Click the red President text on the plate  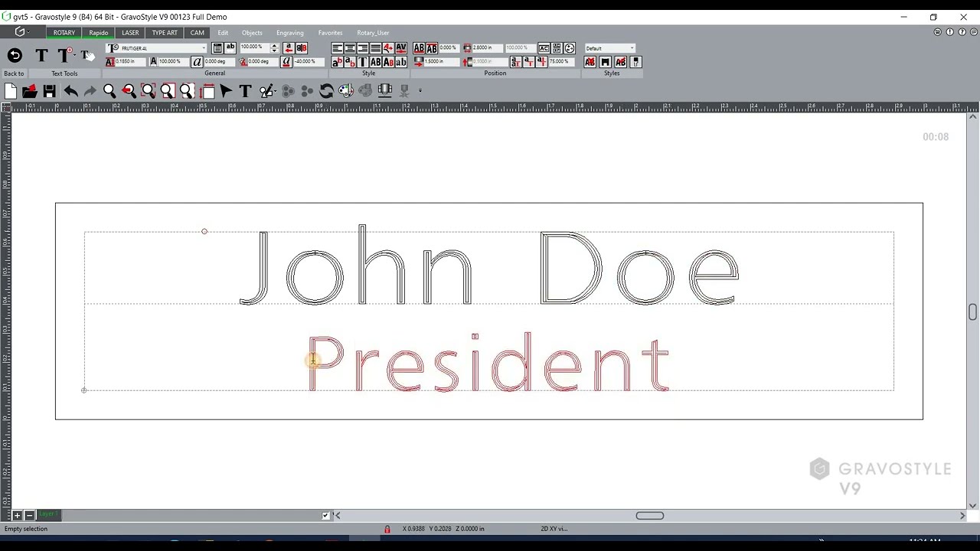pyautogui.click(x=489, y=363)
